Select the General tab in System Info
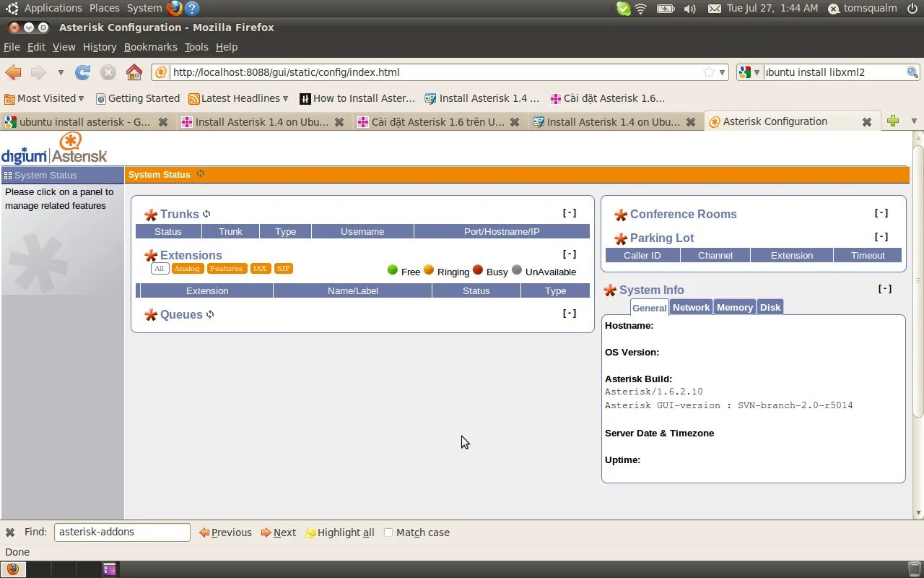The width and height of the screenshot is (924, 578). click(649, 308)
